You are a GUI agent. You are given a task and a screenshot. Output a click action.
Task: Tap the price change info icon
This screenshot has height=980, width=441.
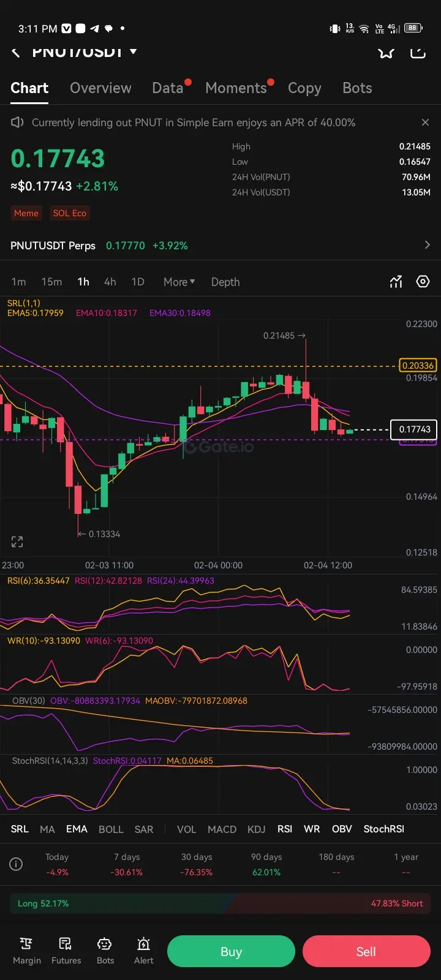coord(17,864)
